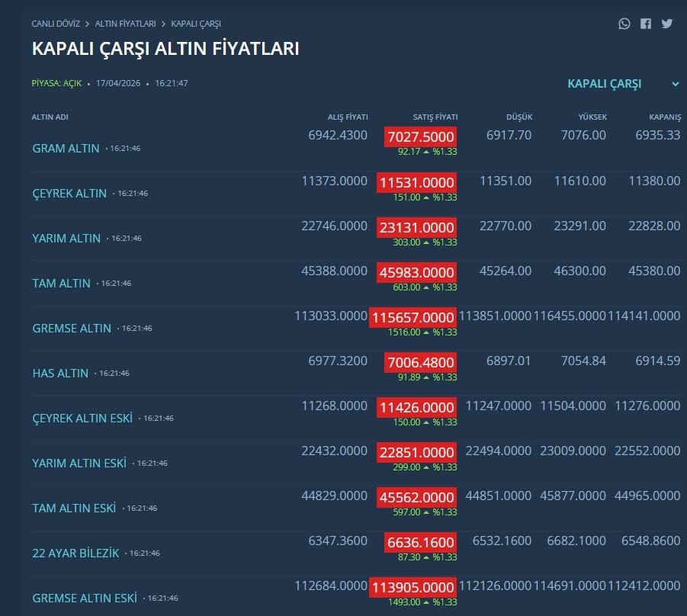Viewport: 687px width, 616px height.
Task: Sort by Satış Fiyatı column header
Action: [x=435, y=117]
